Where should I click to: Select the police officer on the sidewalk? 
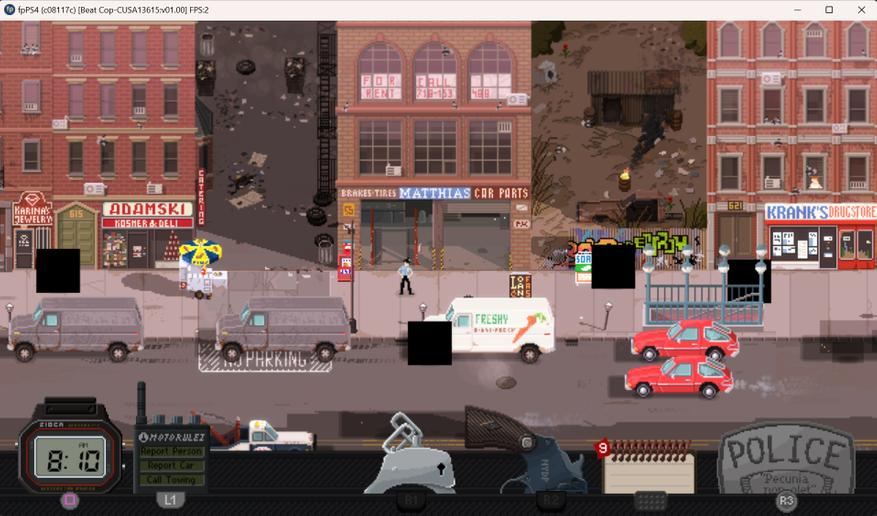[406, 276]
